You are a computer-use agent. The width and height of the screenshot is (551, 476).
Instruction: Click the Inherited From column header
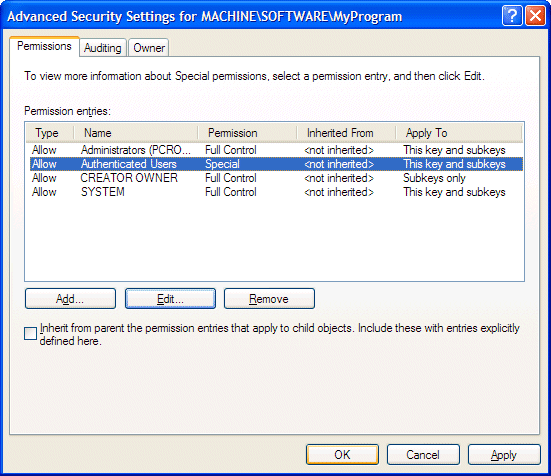tap(346, 133)
